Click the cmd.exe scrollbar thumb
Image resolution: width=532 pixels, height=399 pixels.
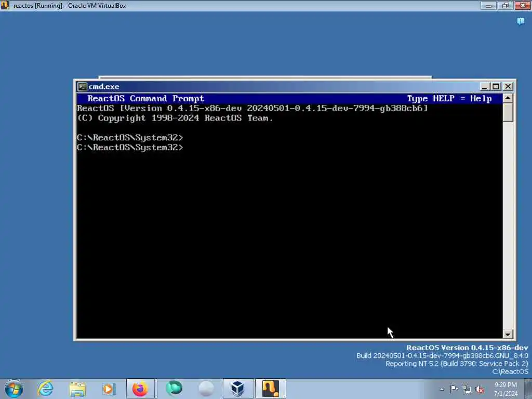point(508,112)
